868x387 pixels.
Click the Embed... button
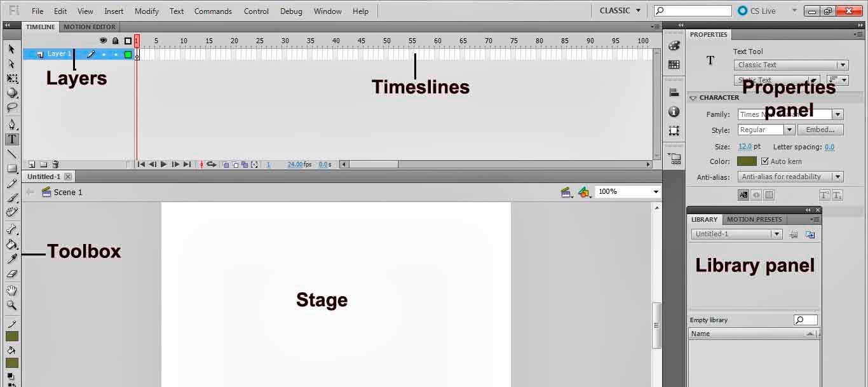tap(820, 130)
